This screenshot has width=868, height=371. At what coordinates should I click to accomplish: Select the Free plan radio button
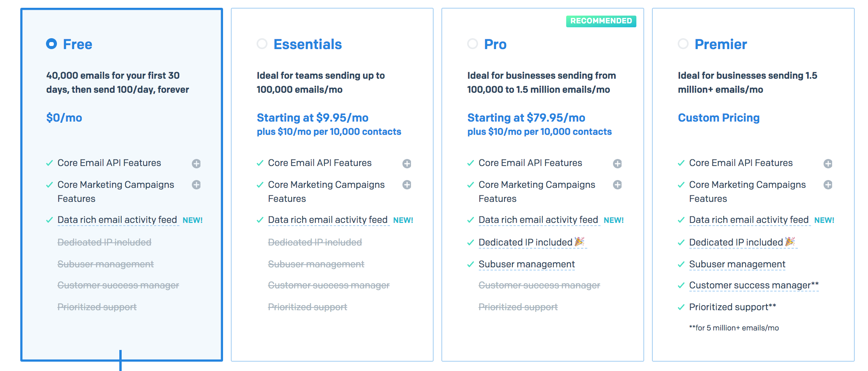[51, 44]
